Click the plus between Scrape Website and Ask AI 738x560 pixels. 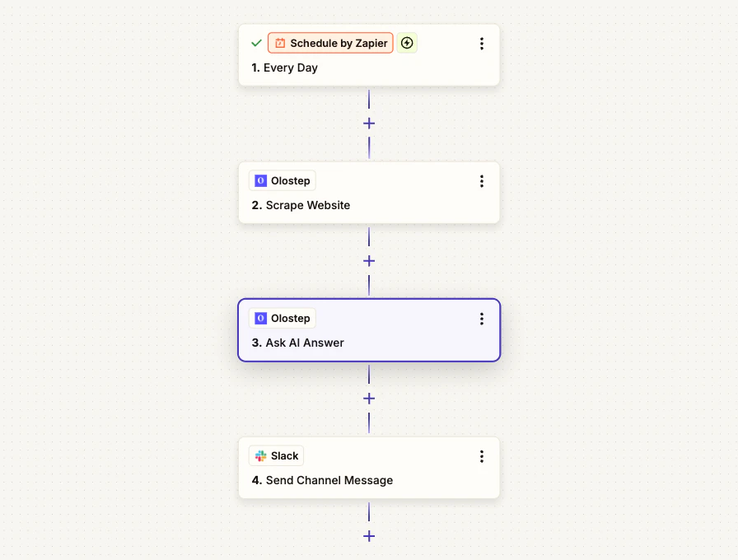pos(369,260)
